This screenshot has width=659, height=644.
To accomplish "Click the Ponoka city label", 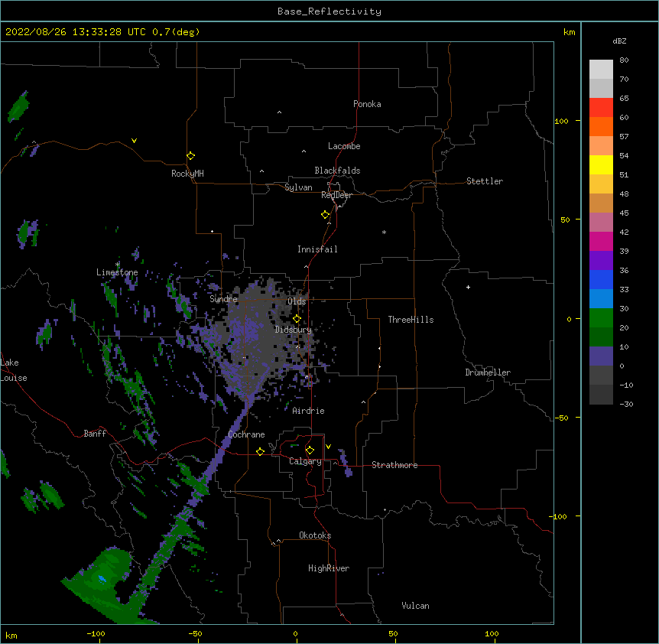I will point(367,104).
